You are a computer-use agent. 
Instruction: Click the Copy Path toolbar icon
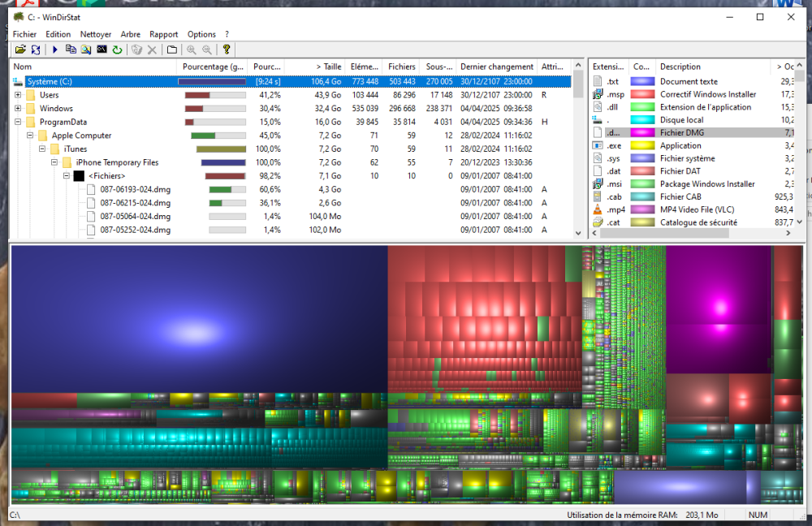[71, 50]
